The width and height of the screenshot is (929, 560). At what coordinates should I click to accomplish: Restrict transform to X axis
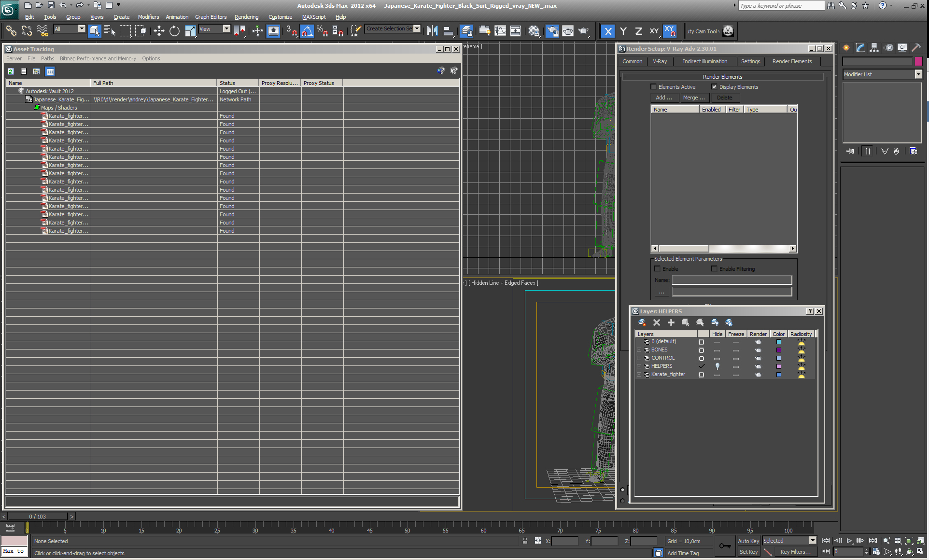pyautogui.click(x=608, y=31)
